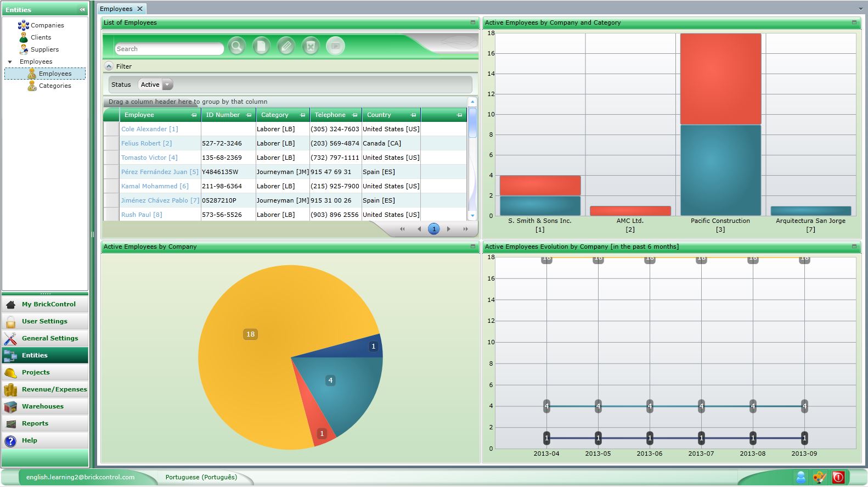
Task: Open the Projects navigation section
Action: [36, 372]
